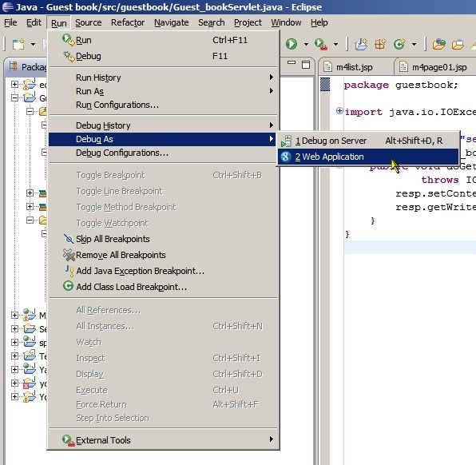This screenshot has height=465, width=476.
Task: Expand the 'M' project tree node
Action: pyautogui.click(x=14, y=315)
